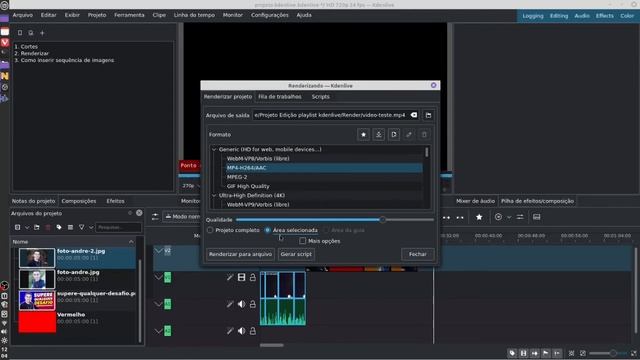Click the yellow N app icon in dock
640x360 pixels.
(4, 76)
